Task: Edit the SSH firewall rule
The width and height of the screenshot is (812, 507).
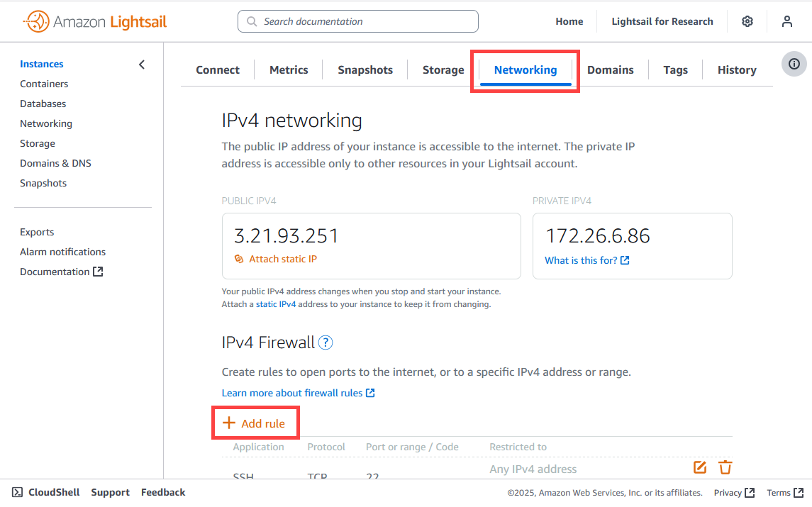Action: [x=700, y=467]
